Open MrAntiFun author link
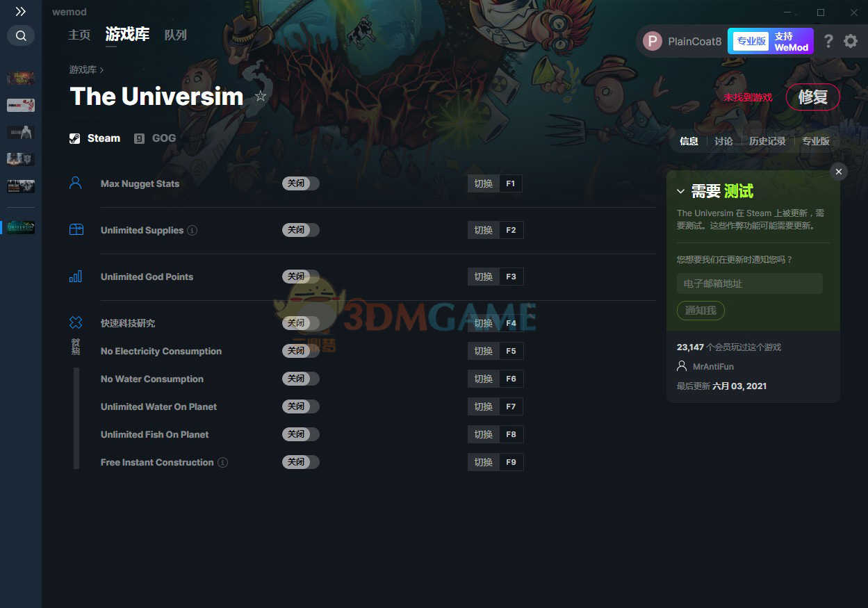 pos(713,366)
